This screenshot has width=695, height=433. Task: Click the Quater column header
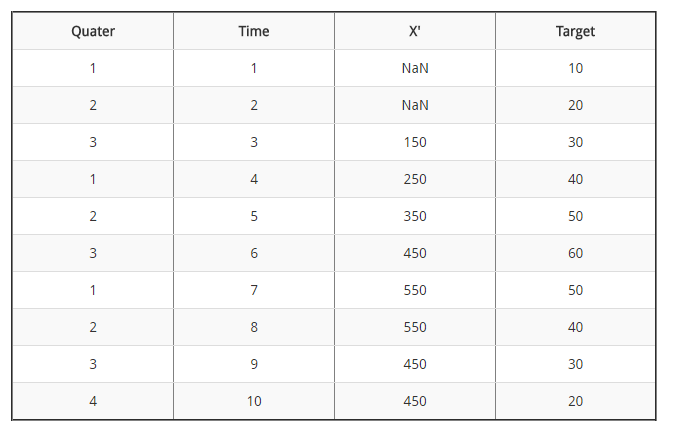(x=93, y=31)
